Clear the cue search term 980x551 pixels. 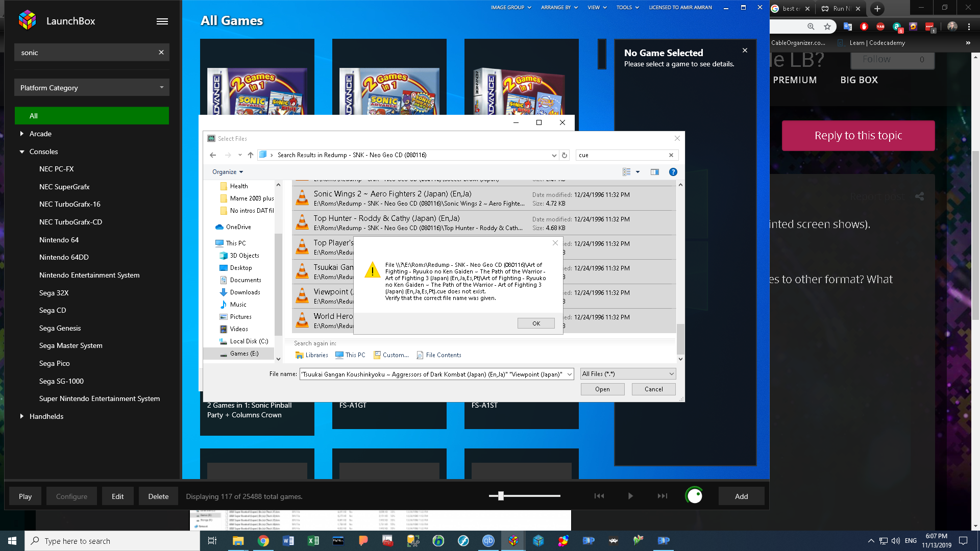click(x=671, y=155)
